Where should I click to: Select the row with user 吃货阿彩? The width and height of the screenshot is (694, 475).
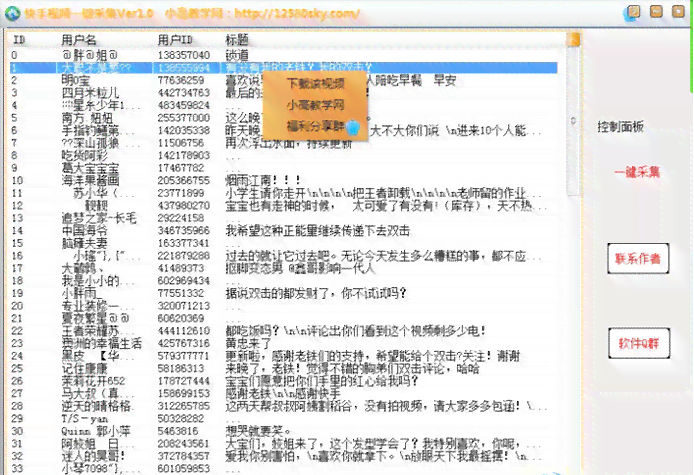(283, 155)
